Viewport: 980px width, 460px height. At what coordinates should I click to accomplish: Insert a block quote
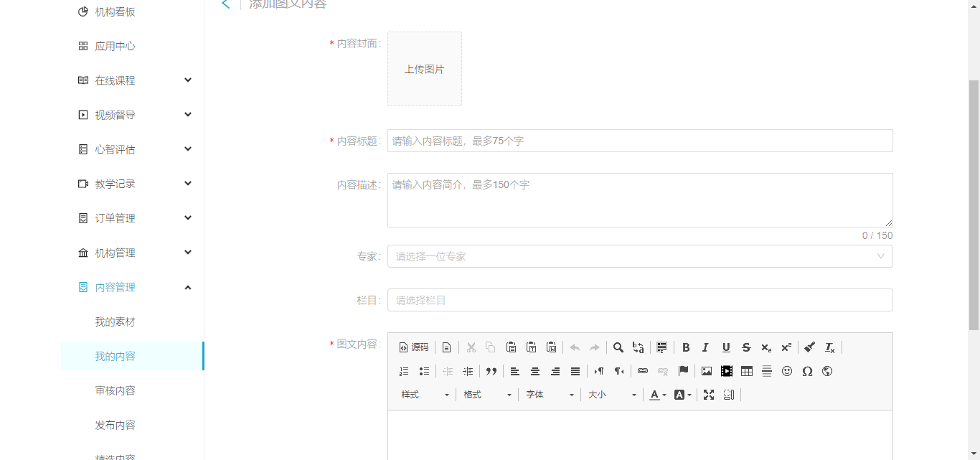[x=491, y=371]
